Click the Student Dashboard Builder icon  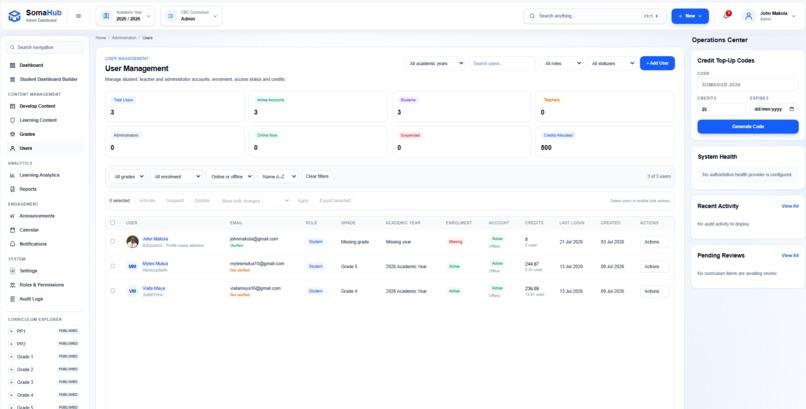[12, 79]
